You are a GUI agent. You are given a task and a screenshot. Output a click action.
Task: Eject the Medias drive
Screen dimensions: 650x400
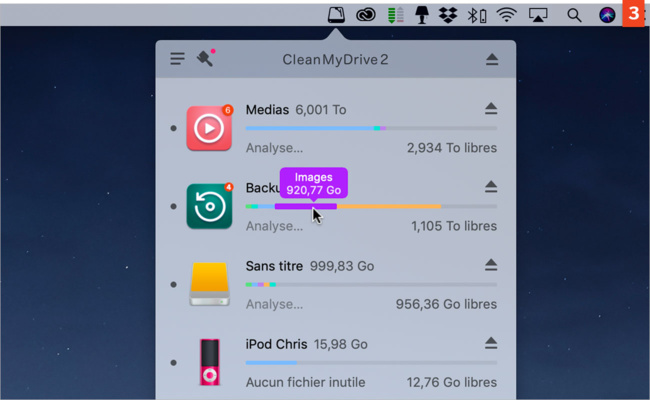click(x=491, y=109)
